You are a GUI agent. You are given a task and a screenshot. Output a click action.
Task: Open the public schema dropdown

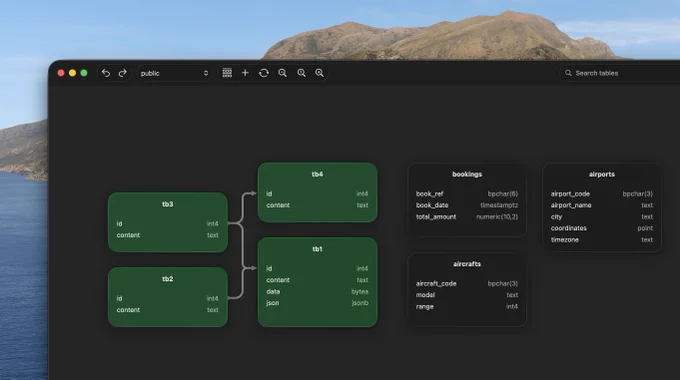click(174, 73)
